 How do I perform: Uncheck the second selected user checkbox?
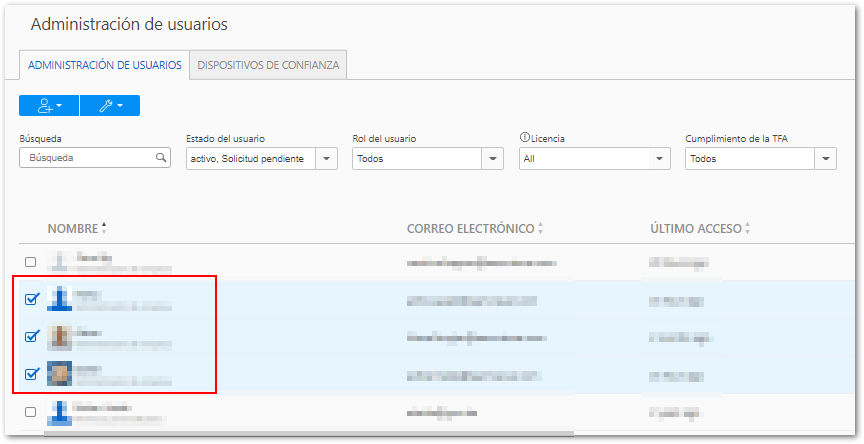32,336
